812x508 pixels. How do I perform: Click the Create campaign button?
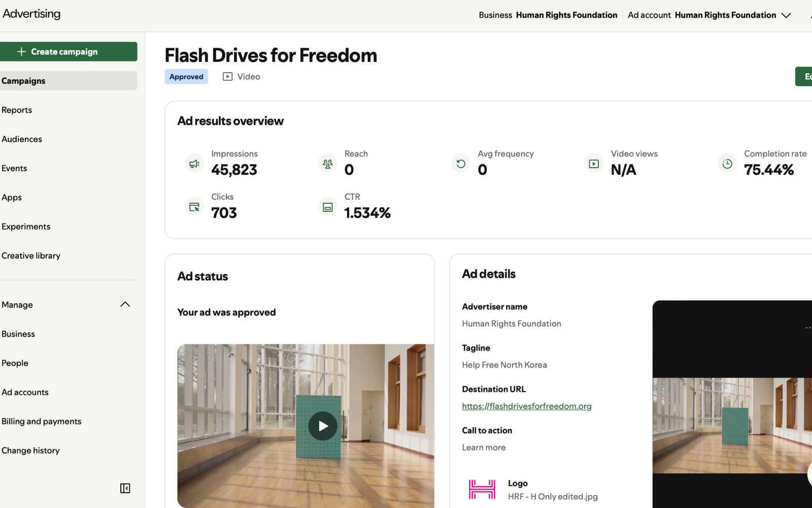point(69,51)
